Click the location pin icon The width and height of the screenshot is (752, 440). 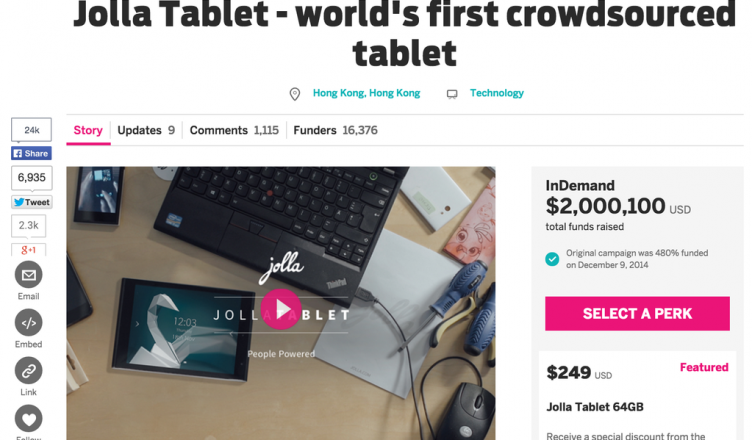tap(295, 94)
